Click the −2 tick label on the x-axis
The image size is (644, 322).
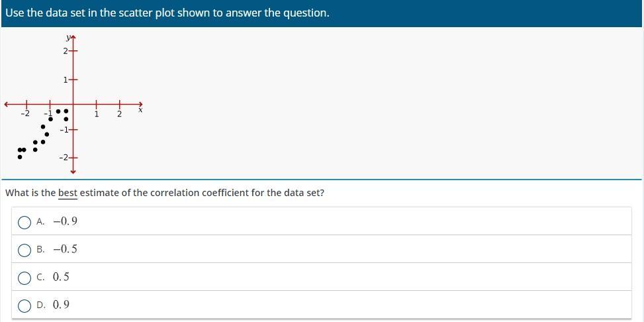(x=24, y=114)
